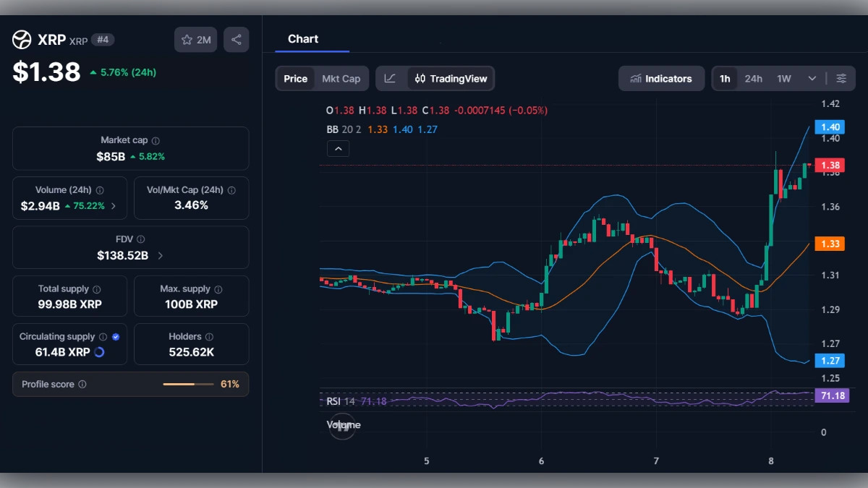Click the Profile score progress bar
Viewport: 868px width, 488px height.
(190, 384)
